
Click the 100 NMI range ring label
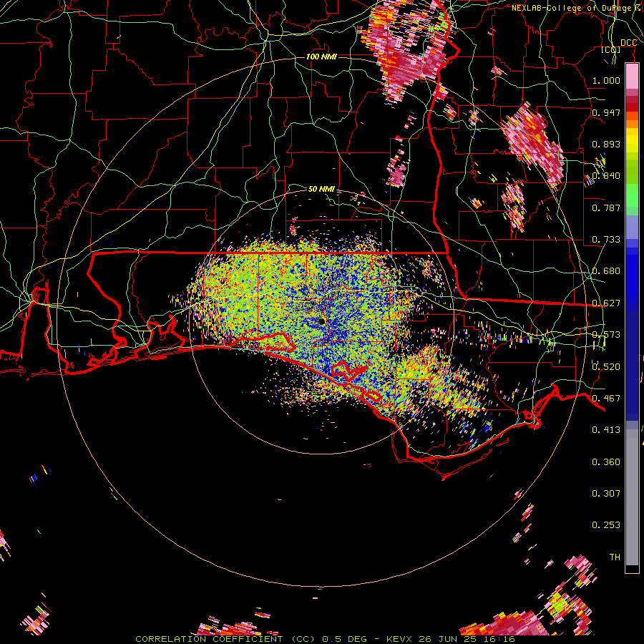(321, 57)
